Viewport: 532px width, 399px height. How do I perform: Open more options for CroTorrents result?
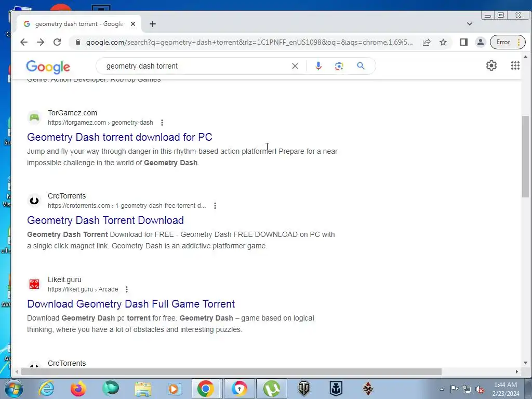[215, 206]
